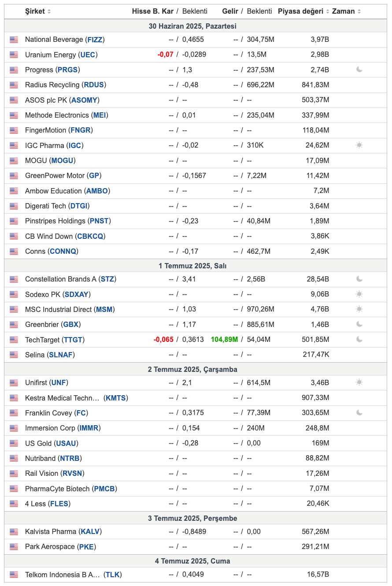Click the flag icon beside PharmaCyte Biotech
The image size is (392, 586).
[14, 489]
